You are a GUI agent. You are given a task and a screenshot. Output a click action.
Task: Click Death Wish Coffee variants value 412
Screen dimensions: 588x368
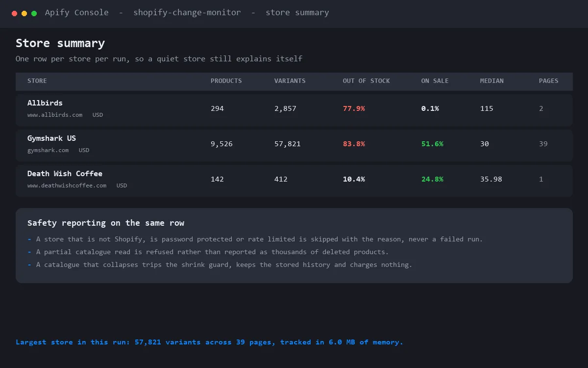click(281, 179)
